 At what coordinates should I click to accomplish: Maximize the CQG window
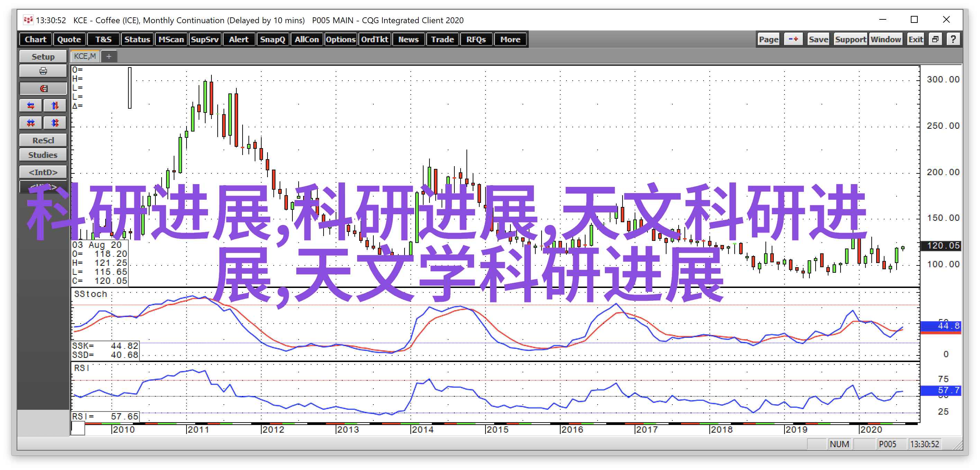tap(914, 19)
